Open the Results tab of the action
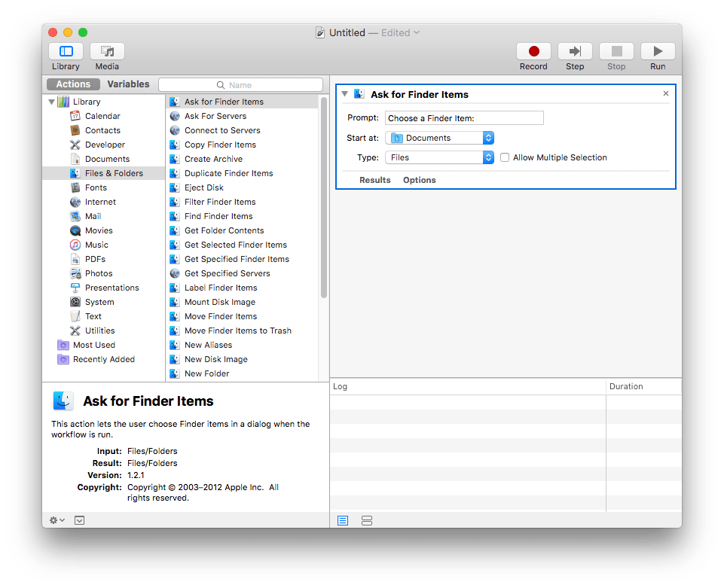Screen dimensions: 724x588 [x=375, y=180]
